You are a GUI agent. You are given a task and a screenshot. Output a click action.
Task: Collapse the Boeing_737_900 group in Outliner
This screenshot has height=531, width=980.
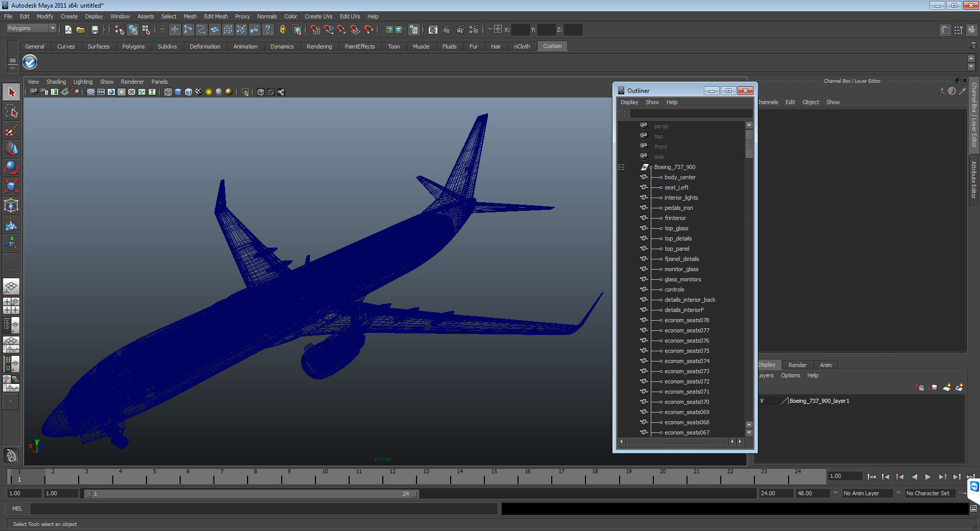pyautogui.click(x=621, y=167)
